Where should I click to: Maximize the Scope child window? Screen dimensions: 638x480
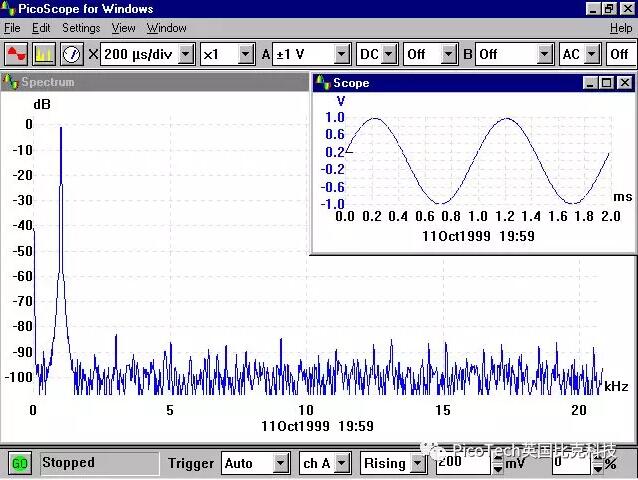pos(606,83)
